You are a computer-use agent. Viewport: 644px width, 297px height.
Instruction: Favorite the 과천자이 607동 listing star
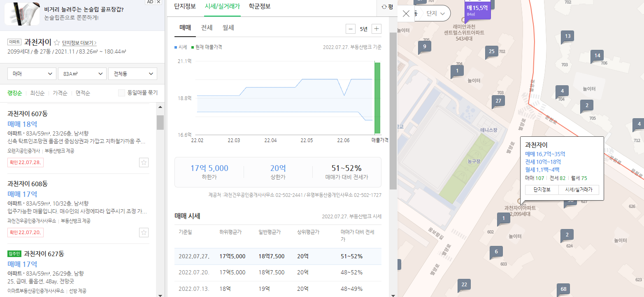tap(144, 162)
